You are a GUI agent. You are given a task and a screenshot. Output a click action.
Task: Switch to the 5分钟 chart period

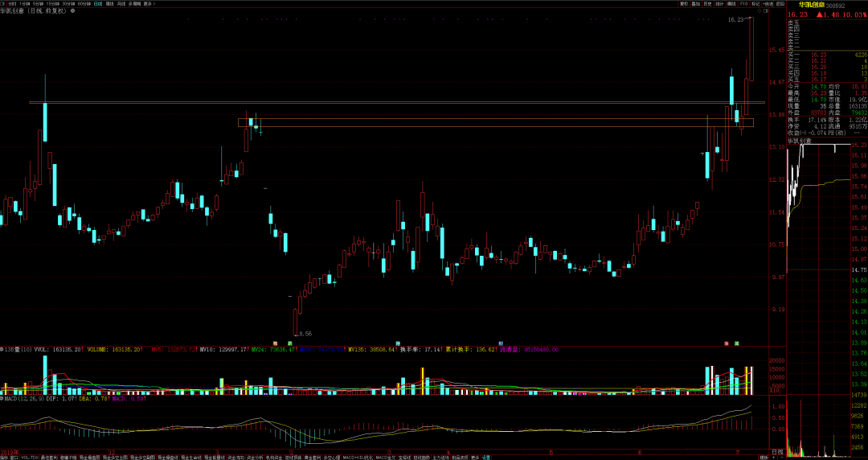pyautogui.click(x=38, y=3)
